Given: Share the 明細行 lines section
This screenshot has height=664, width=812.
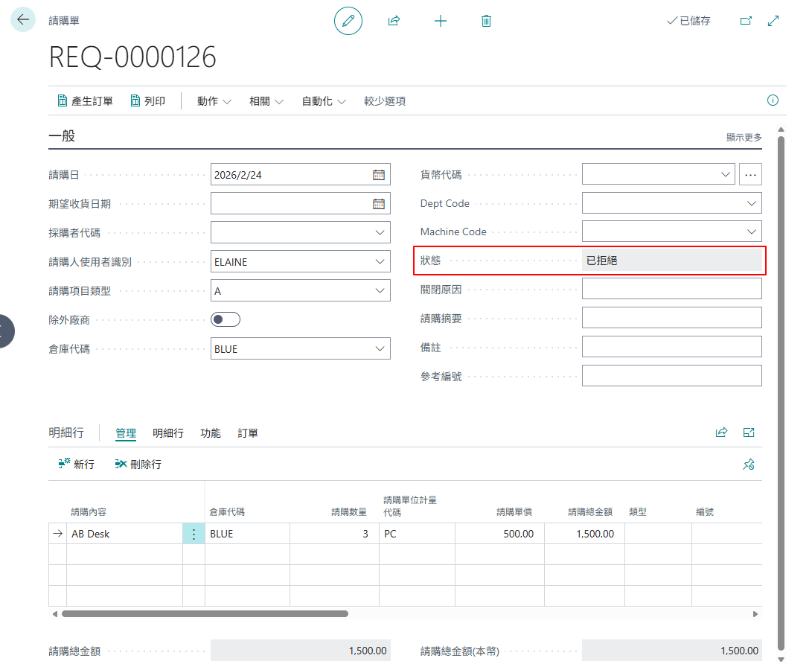Looking at the screenshot, I should pyautogui.click(x=721, y=432).
